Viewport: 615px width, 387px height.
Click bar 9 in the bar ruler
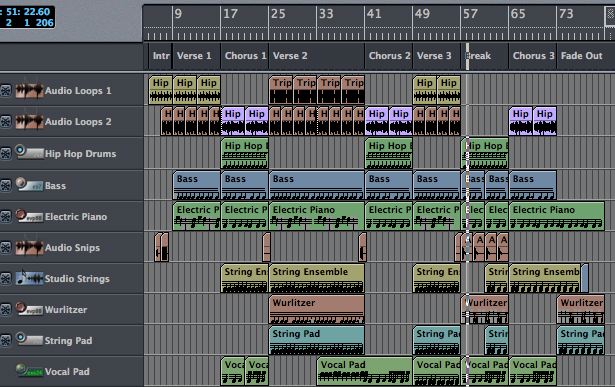point(178,14)
